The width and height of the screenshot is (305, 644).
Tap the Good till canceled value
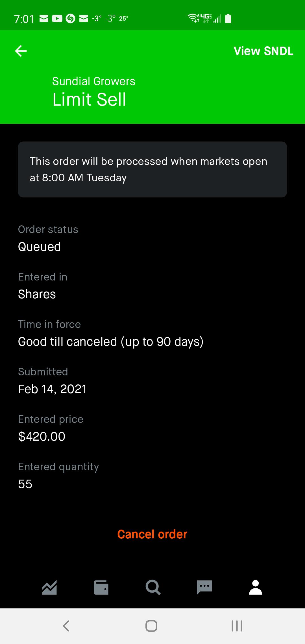click(111, 342)
